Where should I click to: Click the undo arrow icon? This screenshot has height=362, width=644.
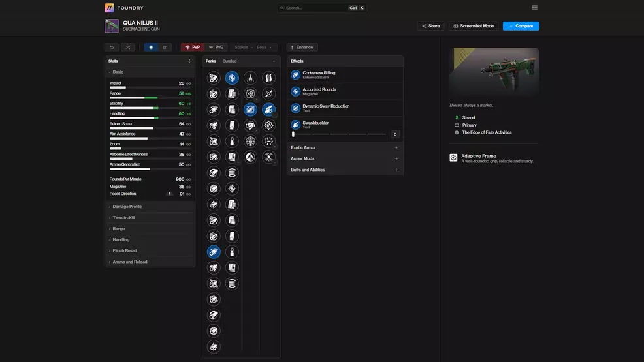(112, 47)
